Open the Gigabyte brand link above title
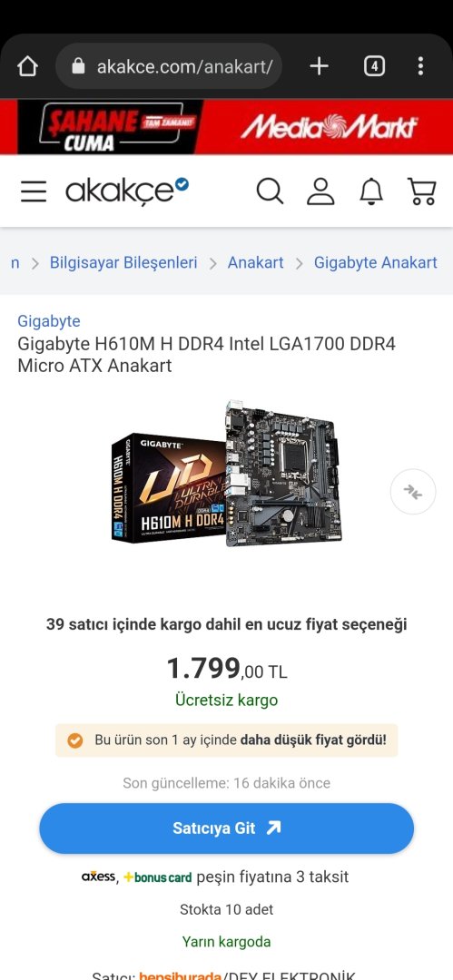The image size is (453, 980). (x=49, y=321)
